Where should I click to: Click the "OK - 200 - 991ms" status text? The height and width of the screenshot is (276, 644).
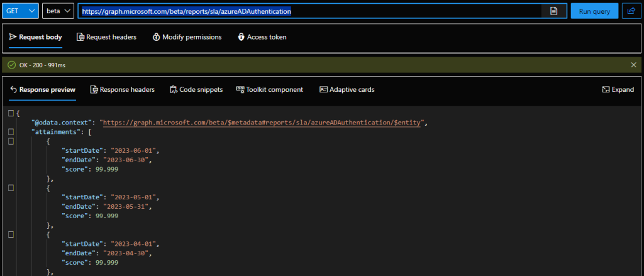click(x=42, y=65)
